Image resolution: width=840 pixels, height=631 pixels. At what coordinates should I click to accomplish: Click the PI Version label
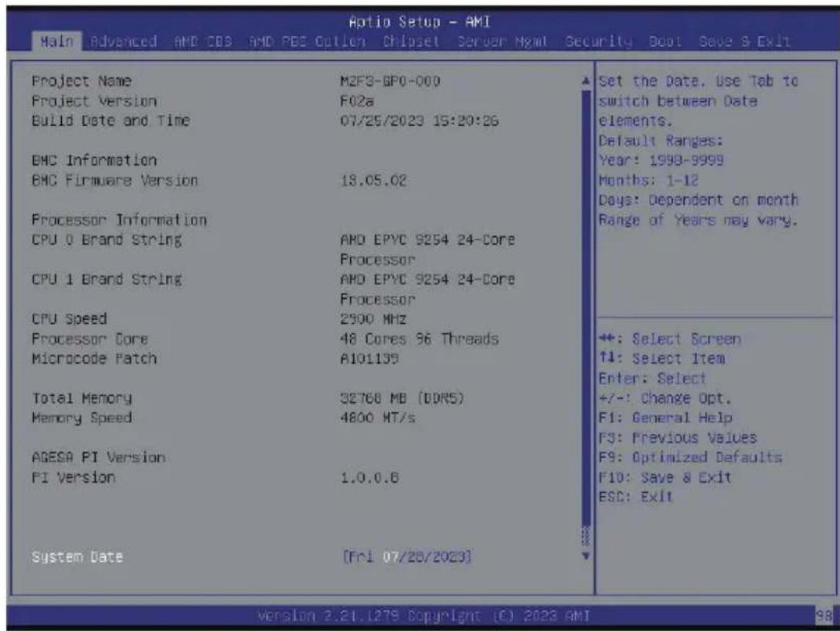[73, 477]
